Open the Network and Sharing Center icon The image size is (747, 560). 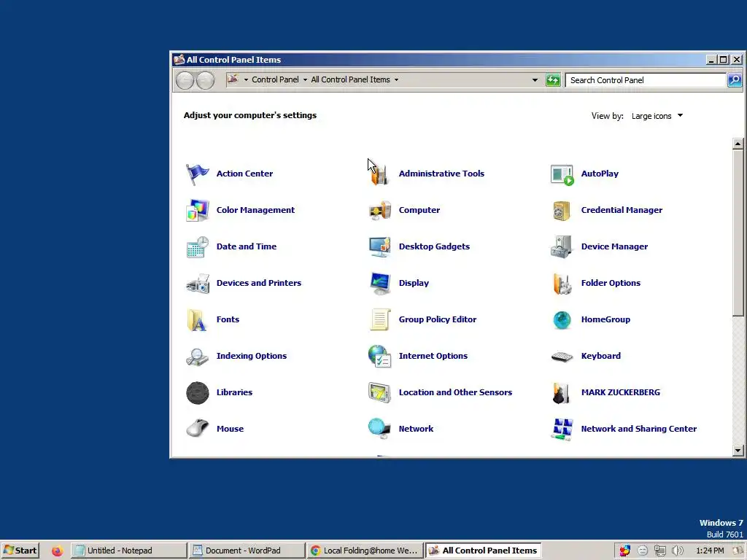(562, 429)
